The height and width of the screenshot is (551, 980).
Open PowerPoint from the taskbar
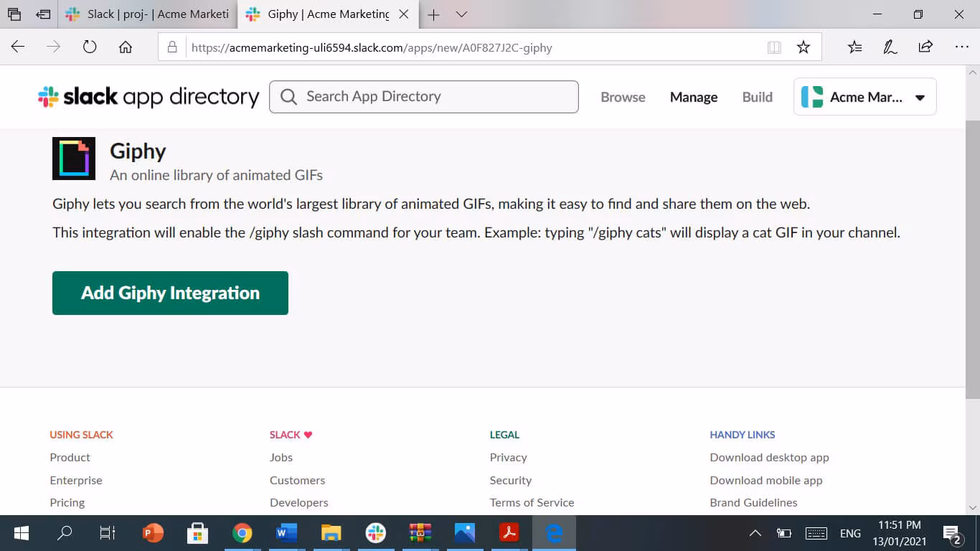coord(153,533)
